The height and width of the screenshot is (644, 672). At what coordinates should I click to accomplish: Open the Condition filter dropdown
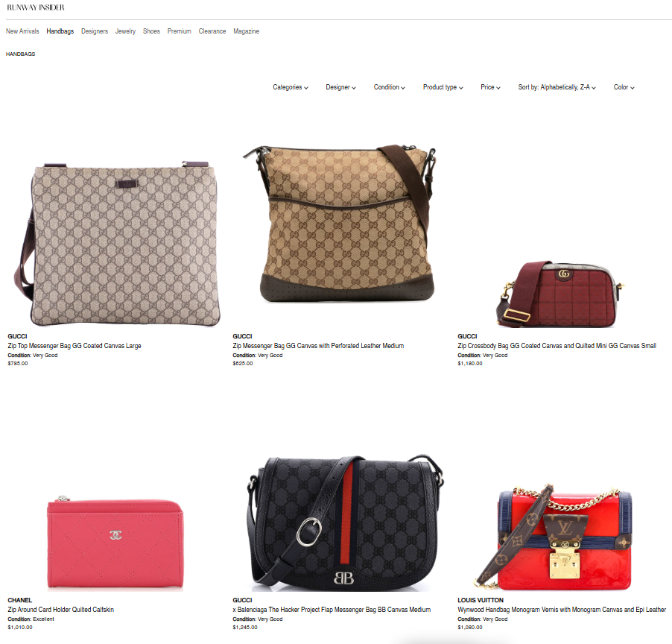coord(389,87)
